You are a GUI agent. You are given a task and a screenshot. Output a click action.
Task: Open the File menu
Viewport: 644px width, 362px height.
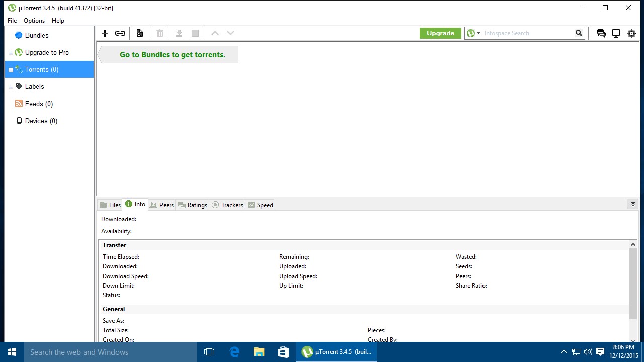click(12, 21)
